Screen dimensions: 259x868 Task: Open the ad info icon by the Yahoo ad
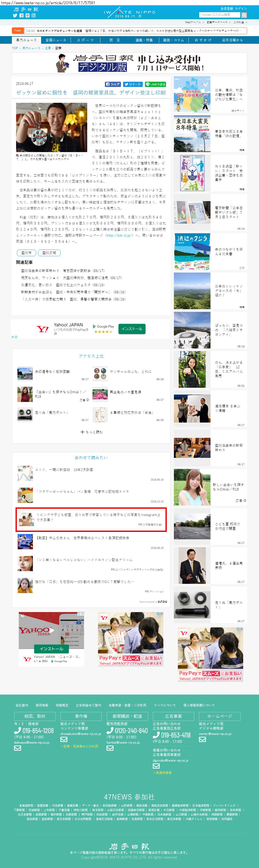click(16, 337)
